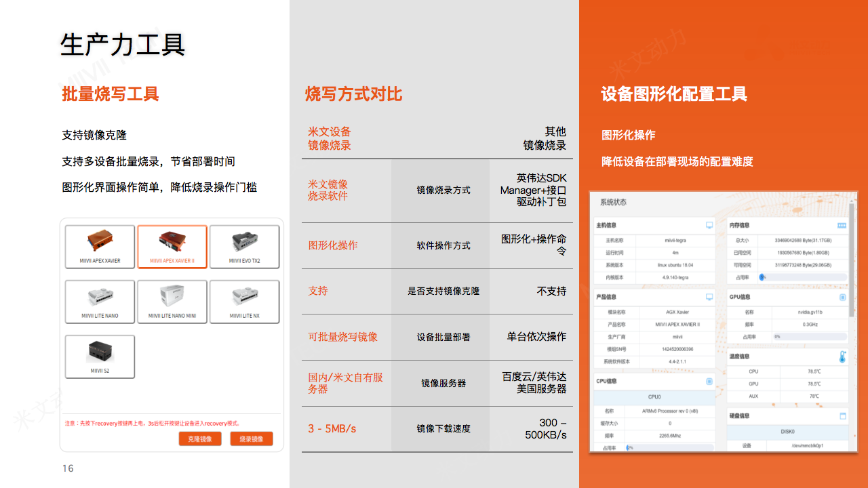Click the red recovery mode notice text

(x=153, y=422)
